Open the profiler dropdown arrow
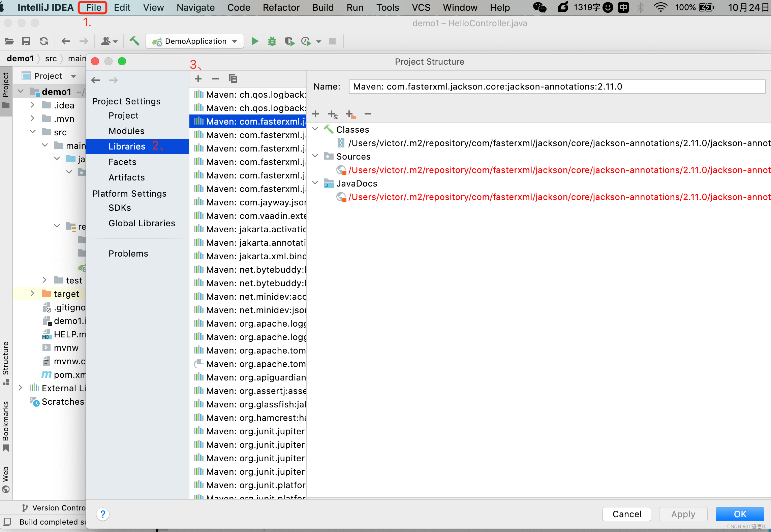Viewport: 771px width, 532px height. [319, 42]
